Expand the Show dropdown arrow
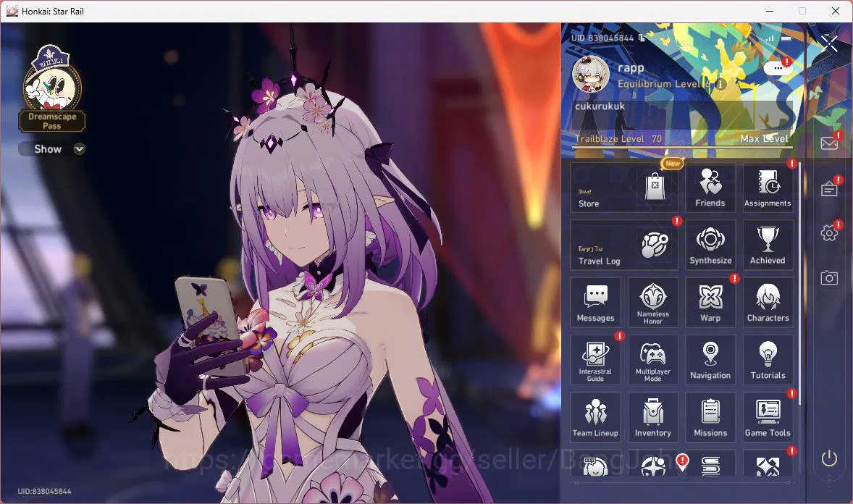The image size is (853, 504). [80, 149]
